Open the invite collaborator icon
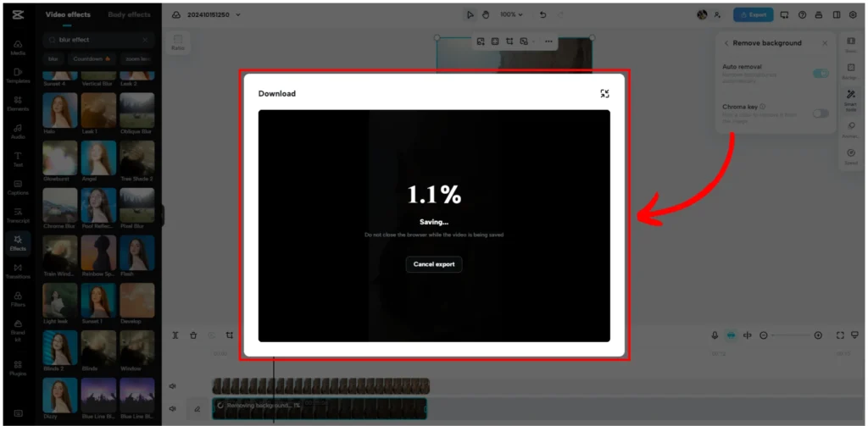The image size is (868, 426). click(x=717, y=15)
